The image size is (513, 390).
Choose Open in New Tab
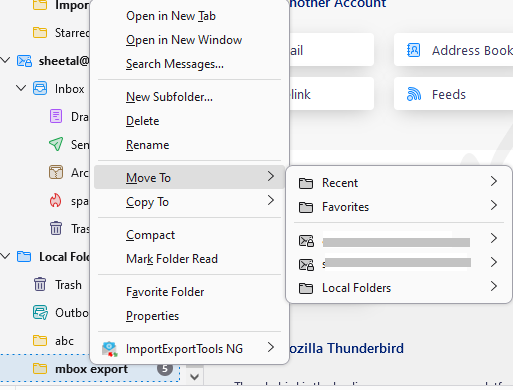189,16
